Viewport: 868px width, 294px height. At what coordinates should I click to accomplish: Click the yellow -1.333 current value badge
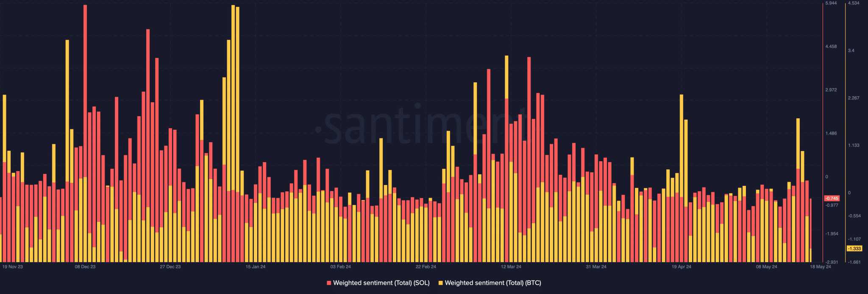tap(854, 249)
